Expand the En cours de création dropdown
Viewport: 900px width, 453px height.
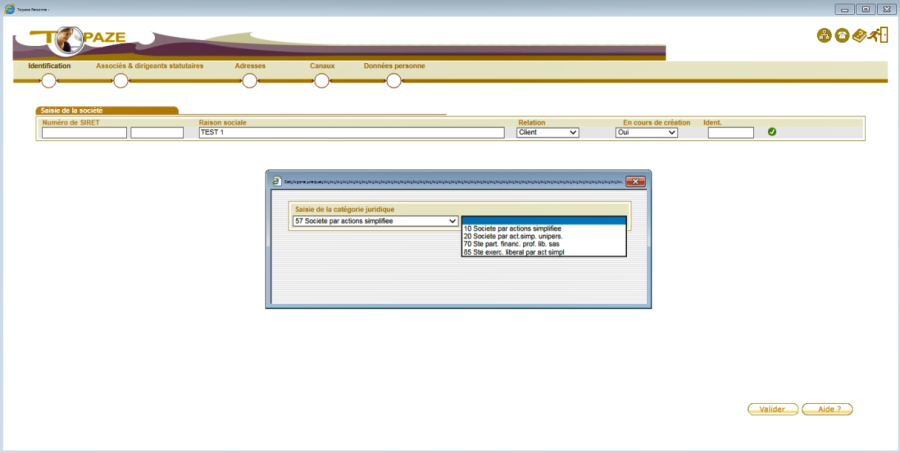click(x=646, y=132)
